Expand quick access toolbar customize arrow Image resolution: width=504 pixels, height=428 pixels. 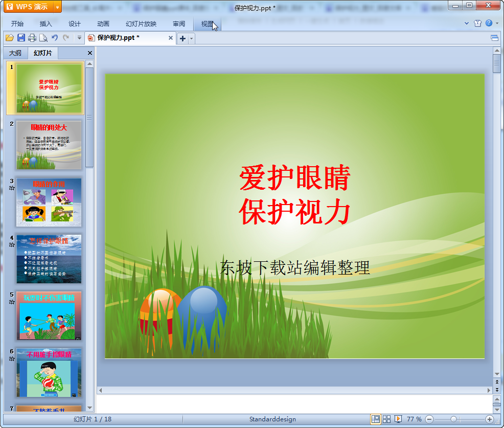point(79,38)
